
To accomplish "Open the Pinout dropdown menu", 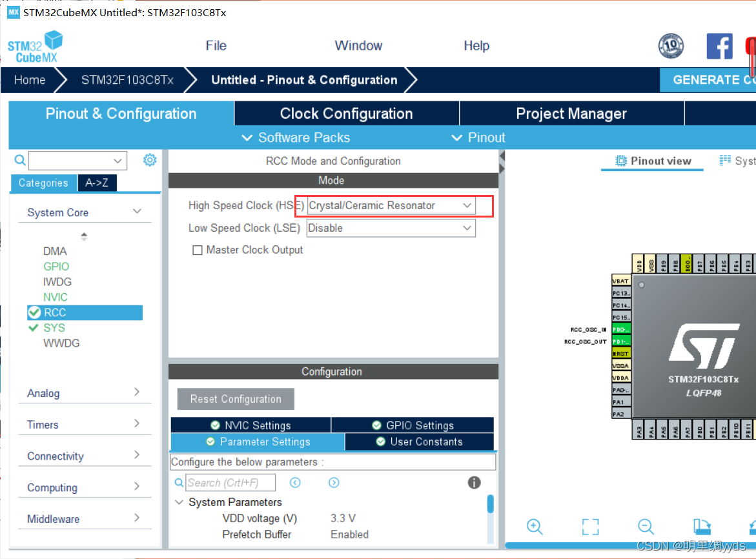I will 478,138.
